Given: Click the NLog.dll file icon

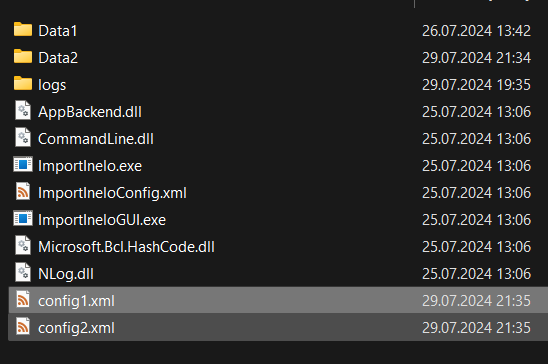Looking at the screenshot, I should [x=23, y=272].
